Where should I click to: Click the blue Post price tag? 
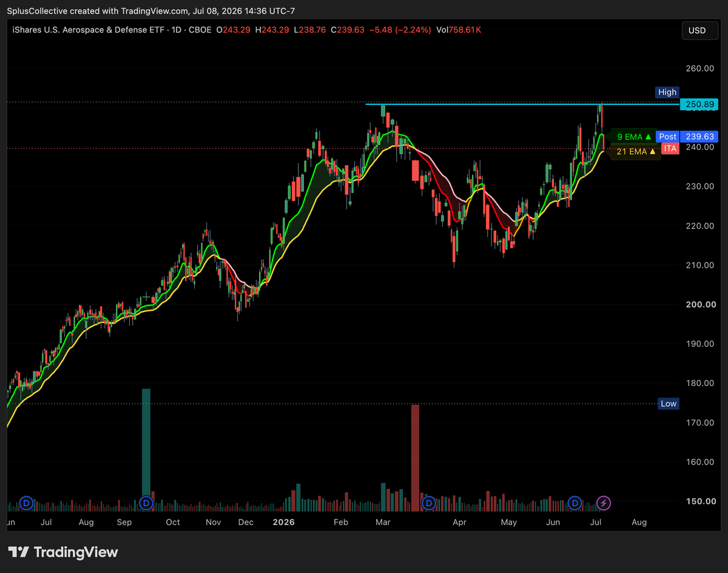(x=668, y=137)
